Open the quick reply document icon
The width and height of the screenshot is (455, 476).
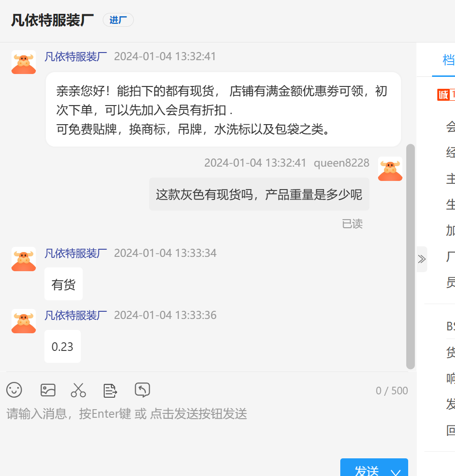point(110,391)
